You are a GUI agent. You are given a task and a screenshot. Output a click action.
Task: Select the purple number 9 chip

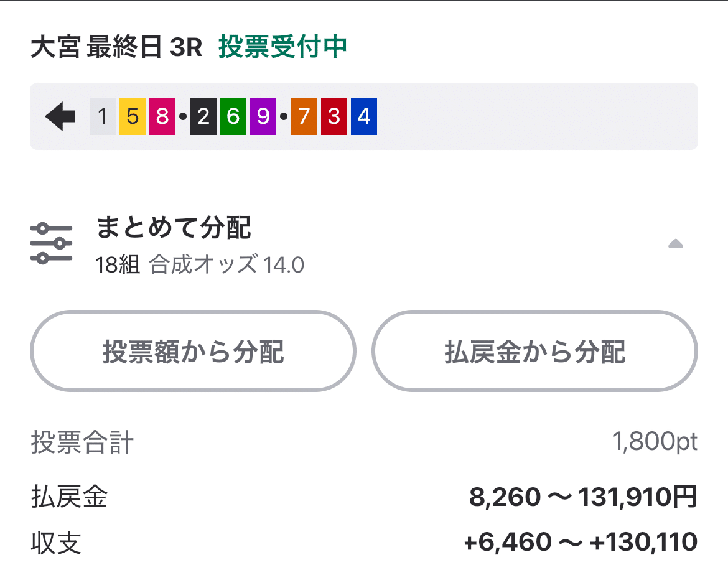(262, 115)
